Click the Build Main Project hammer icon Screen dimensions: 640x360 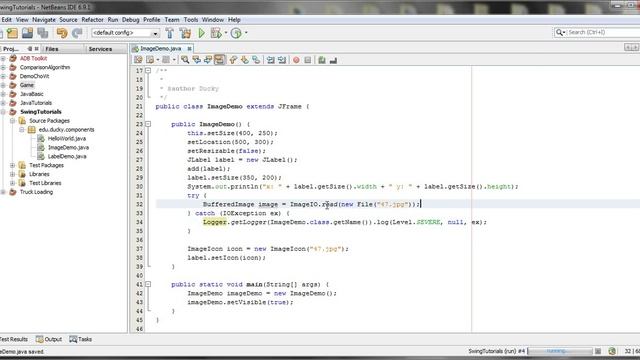click(x=170, y=33)
